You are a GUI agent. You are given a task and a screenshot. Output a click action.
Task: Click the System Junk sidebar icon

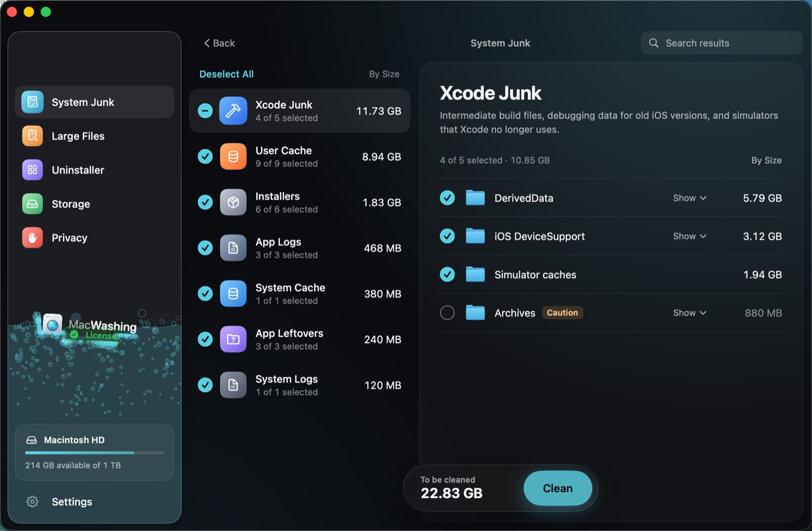pyautogui.click(x=32, y=102)
